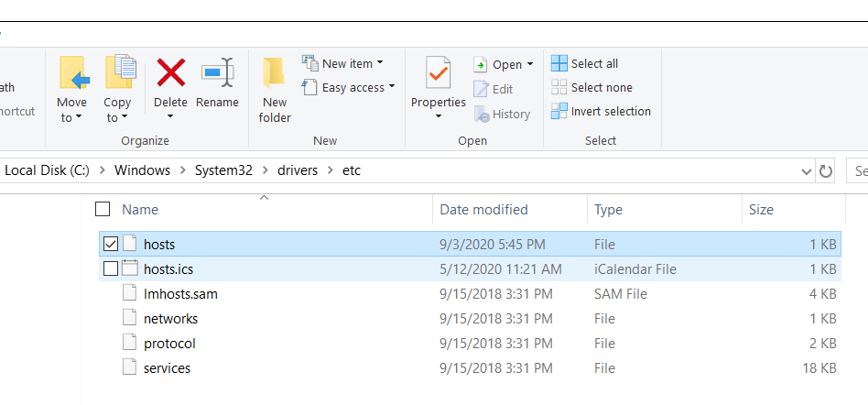Click the Select all icon
This screenshot has height=405, width=868.
pos(559,63)
